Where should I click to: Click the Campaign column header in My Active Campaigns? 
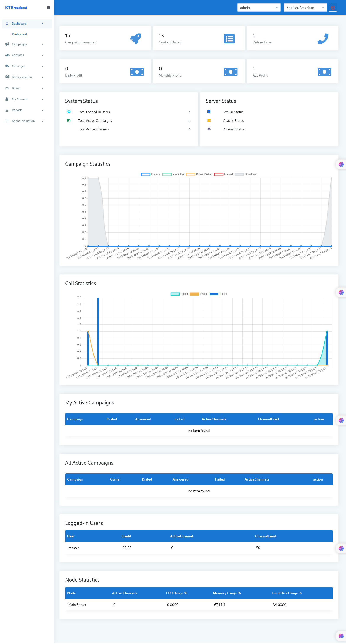[x=75, y=419]
